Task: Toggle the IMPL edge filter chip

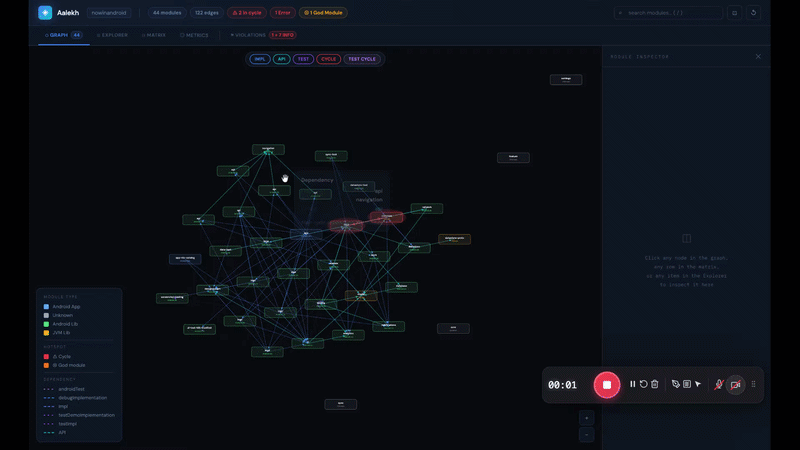Action: [x=260, y=59]
